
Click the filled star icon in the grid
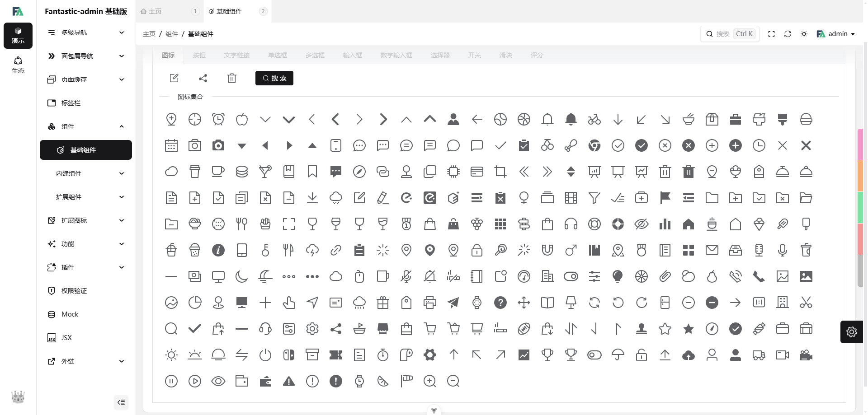pyautogui.click(x=689, y=329)
